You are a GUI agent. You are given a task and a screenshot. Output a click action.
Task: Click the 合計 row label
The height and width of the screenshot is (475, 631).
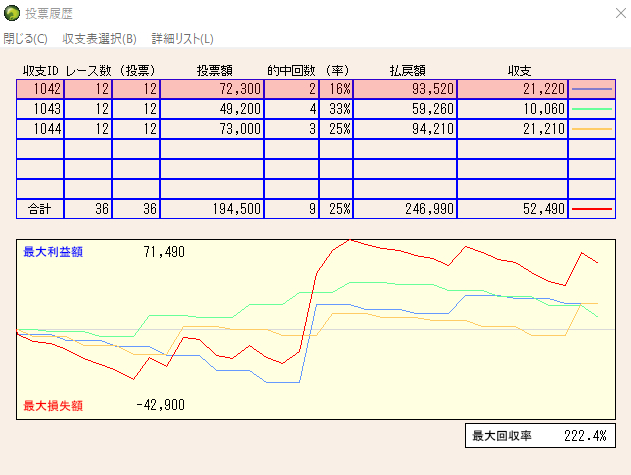[40, 209]
